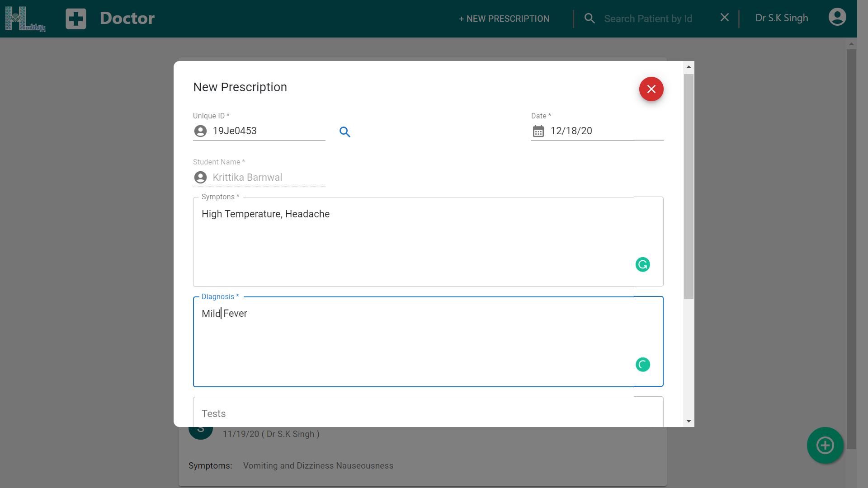The image size is (868, 488).
Task: Click the header search magnifier icon
Action: coord(590,19)
